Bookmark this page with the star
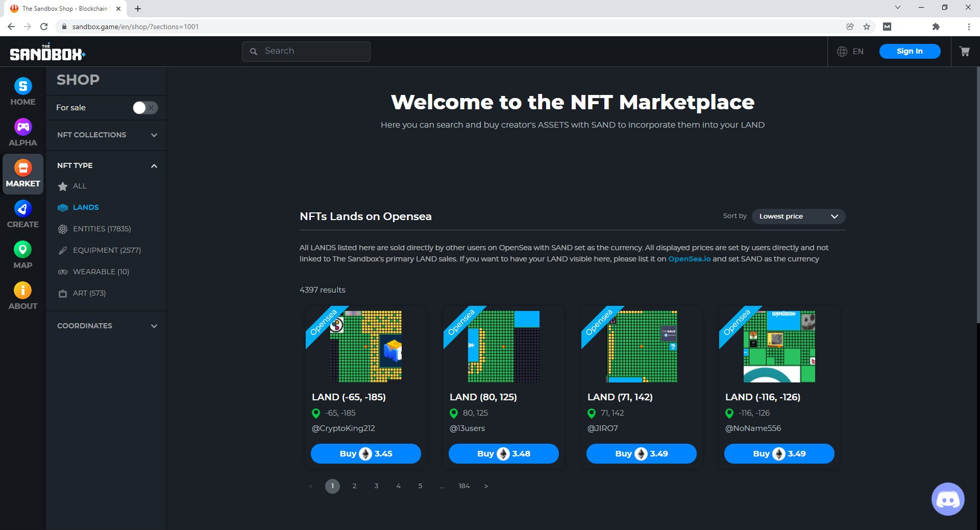Screen dimensions: 980x530 tap(867, 27)
